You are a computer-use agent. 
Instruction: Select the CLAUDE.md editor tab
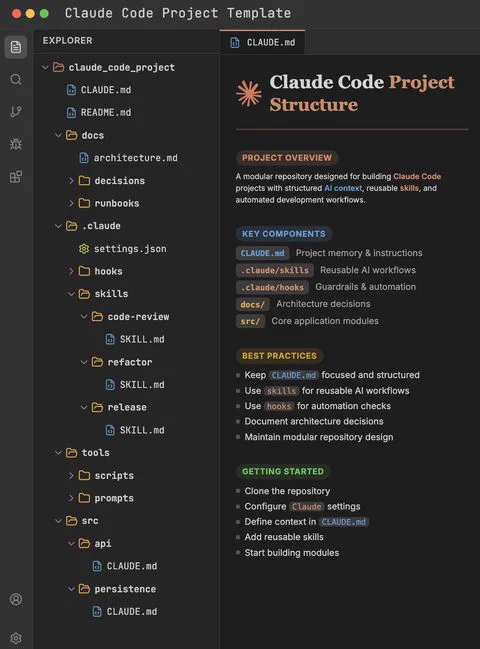click(262, 43)
